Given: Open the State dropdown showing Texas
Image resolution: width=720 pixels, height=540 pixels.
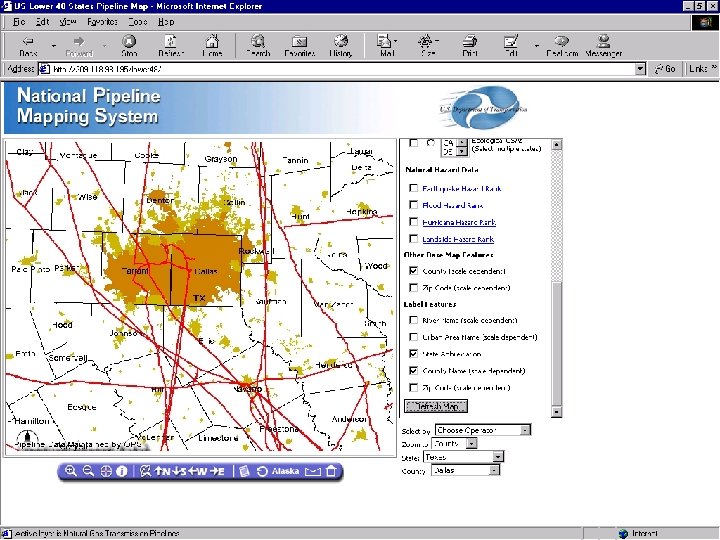Looking at the screenshot, I should tap(463, 457).
